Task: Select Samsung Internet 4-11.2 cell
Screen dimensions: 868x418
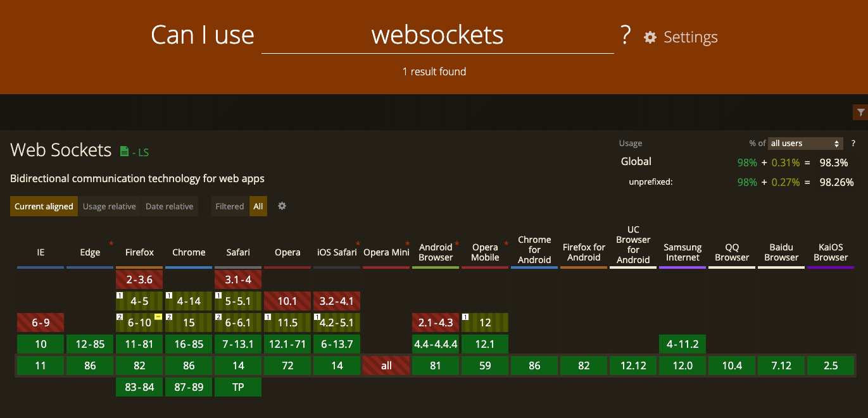Action: coord(682,344)
